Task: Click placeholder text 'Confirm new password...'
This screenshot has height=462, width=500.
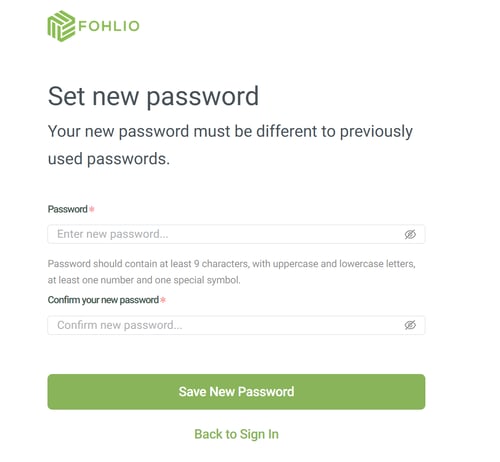Action: [x=120, y=325]
